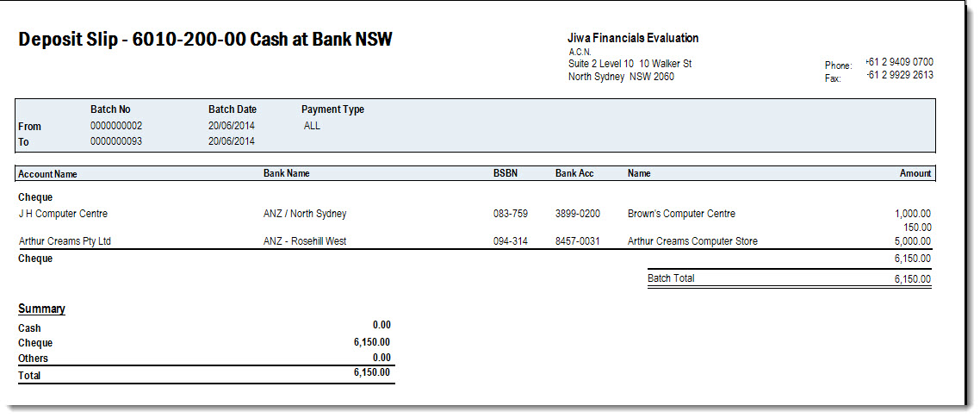Screen dimensions: 980x418
Task: Click the 150.00 amount
Action: click(x=918, y=228)
